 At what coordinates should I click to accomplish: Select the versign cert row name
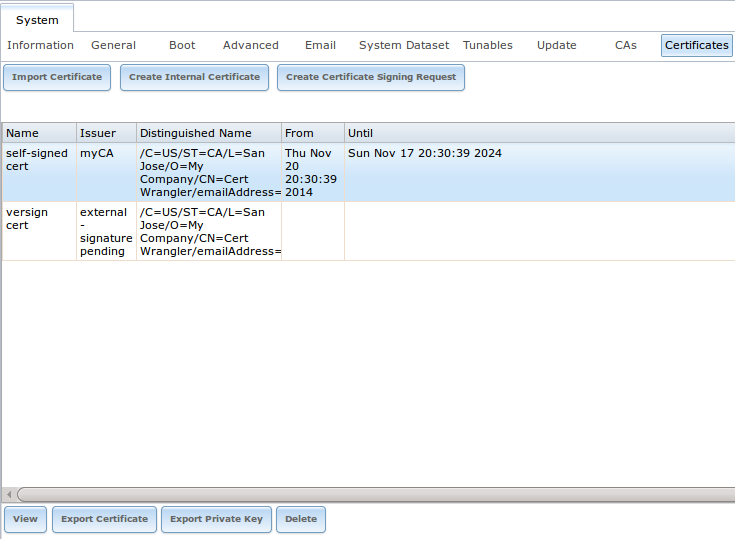point(39,231)
